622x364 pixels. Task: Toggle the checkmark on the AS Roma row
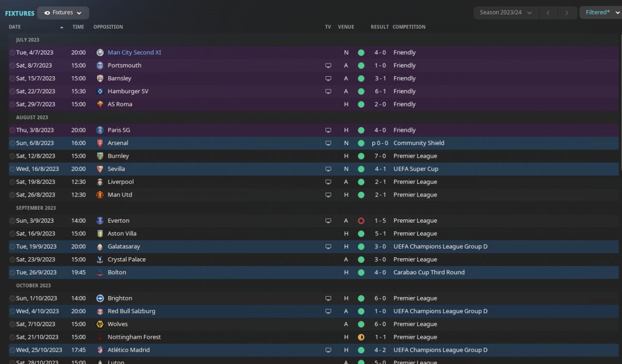click(12, 104)
